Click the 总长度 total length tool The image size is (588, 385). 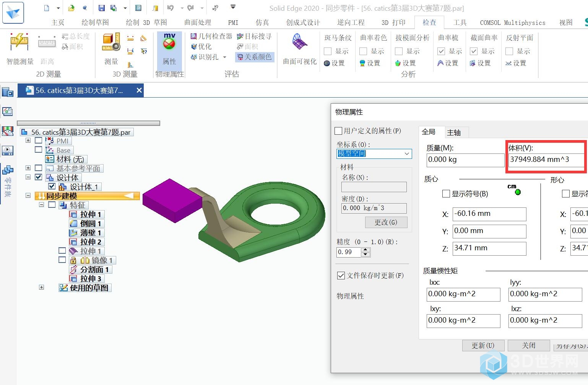[x=76, y=36]
